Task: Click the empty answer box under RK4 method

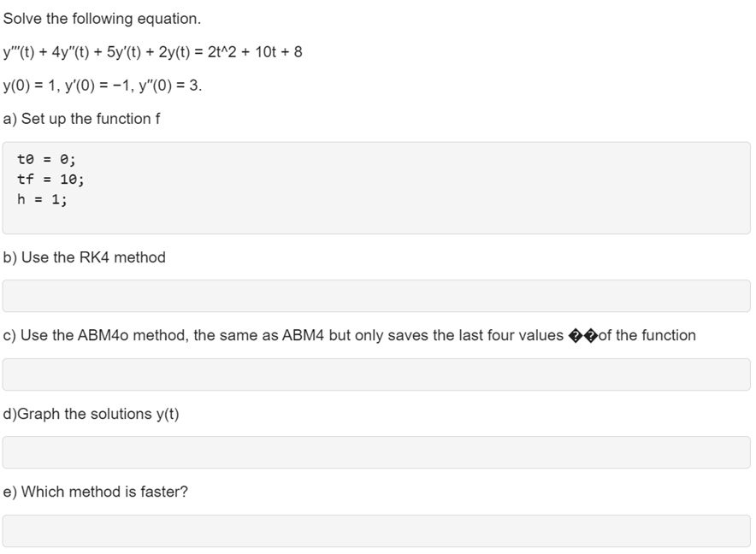Action: (376, 296)
